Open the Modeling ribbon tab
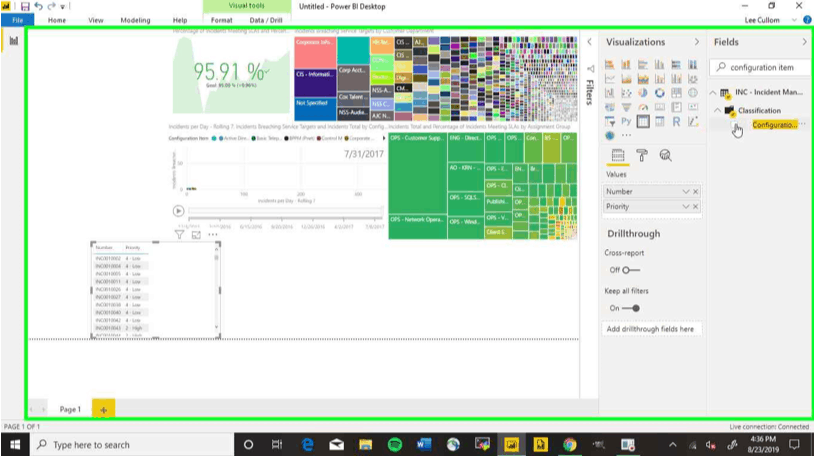Screen dimensions: 816x458 click(135, 20)
